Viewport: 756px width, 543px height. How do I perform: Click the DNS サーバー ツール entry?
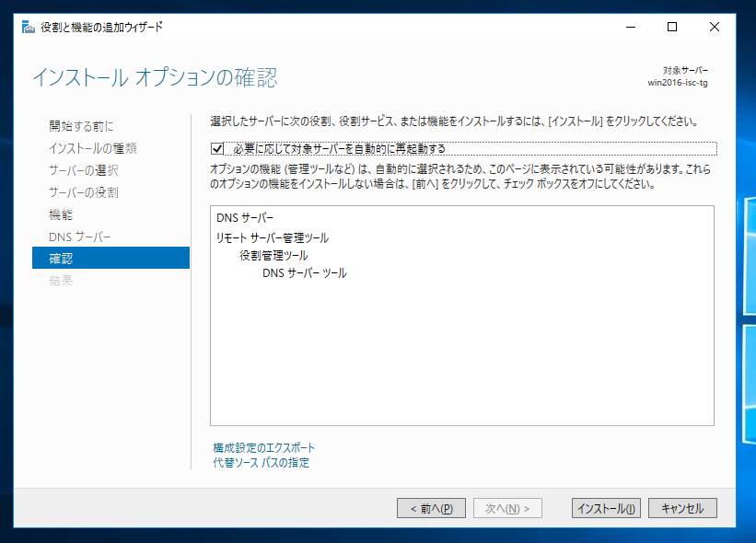tap(304, 273)
